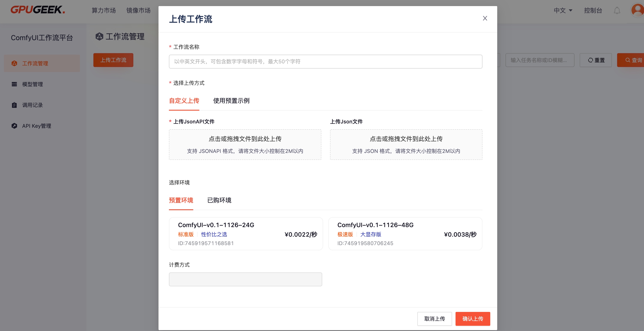
Task: Select the ComfyUI-v0.1-1126-24G environment card
Action: 246,234
